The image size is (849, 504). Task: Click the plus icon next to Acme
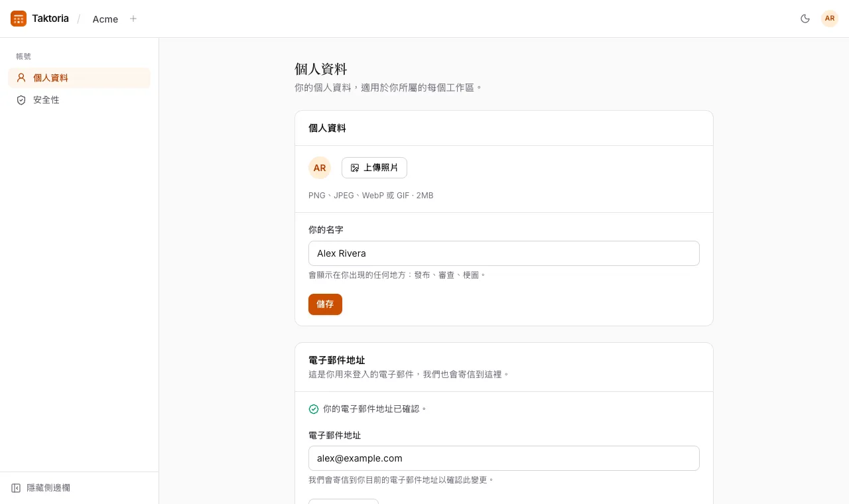click(133, 19)
